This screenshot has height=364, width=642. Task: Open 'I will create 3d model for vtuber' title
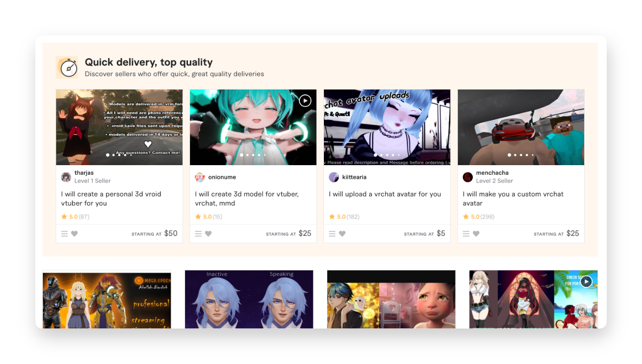[x=247, y=199]
